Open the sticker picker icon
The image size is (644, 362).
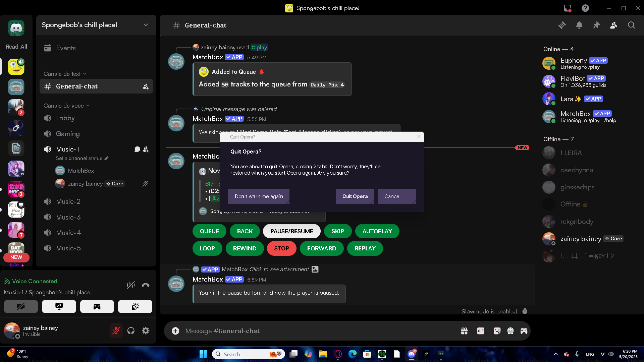497,331
